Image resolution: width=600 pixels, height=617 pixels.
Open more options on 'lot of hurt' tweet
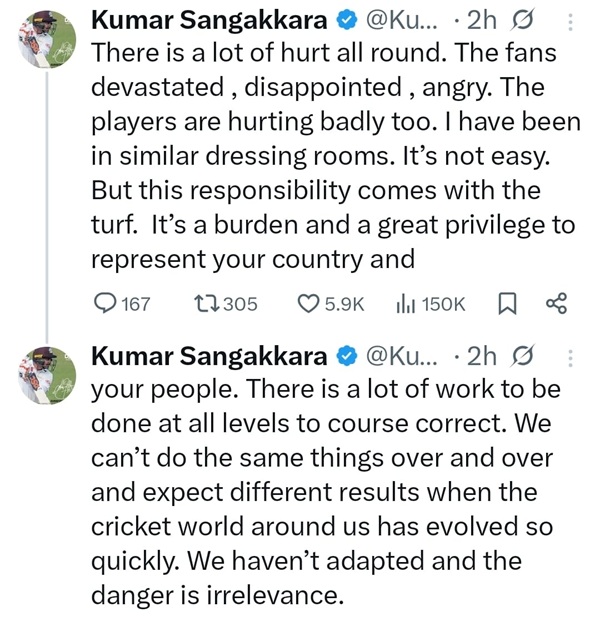(570, 22)
